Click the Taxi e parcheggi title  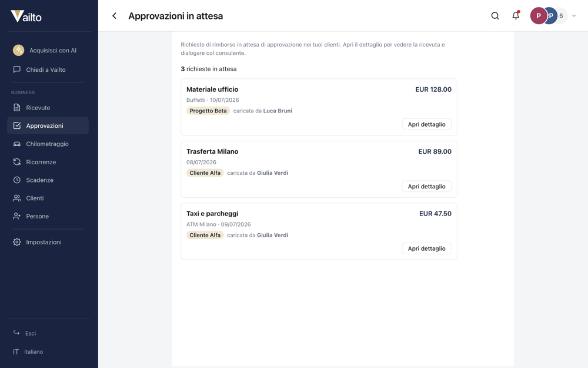pyautogui.click(x=212, y=213)
